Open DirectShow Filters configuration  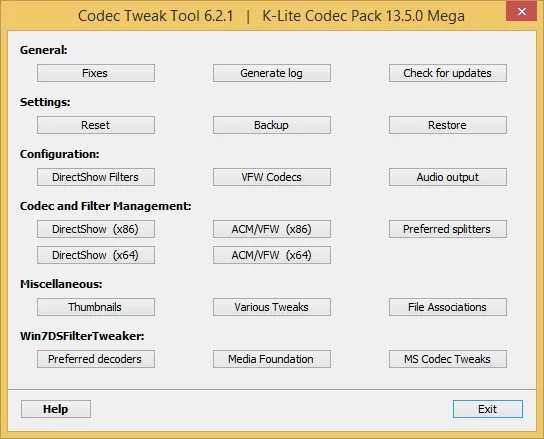point(96,177)
